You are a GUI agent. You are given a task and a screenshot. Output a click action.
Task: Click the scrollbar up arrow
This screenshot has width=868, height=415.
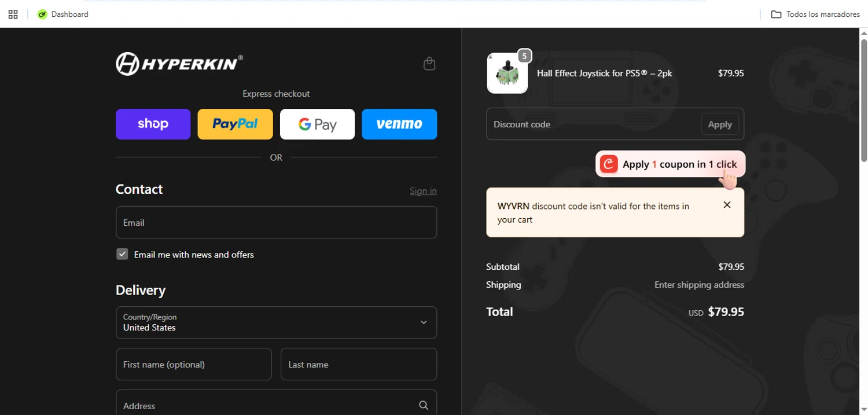pos(863,32)
